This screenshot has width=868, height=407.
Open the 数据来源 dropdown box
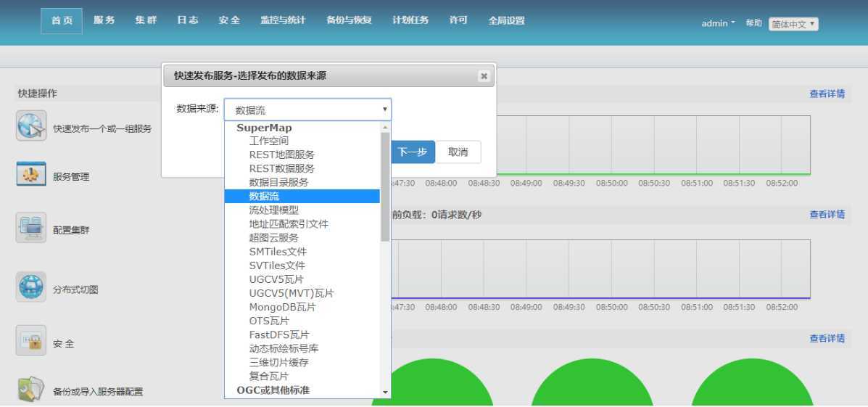tap(307, 110)
